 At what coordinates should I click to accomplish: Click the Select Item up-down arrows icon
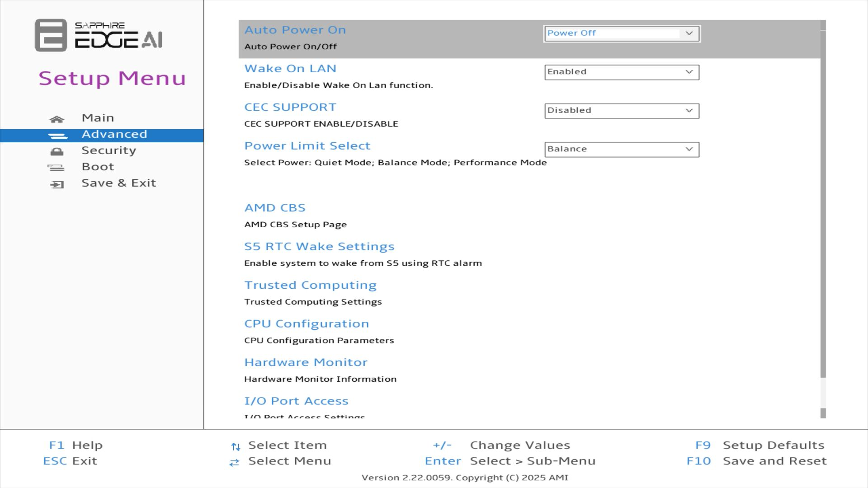(x=236, y=447)
